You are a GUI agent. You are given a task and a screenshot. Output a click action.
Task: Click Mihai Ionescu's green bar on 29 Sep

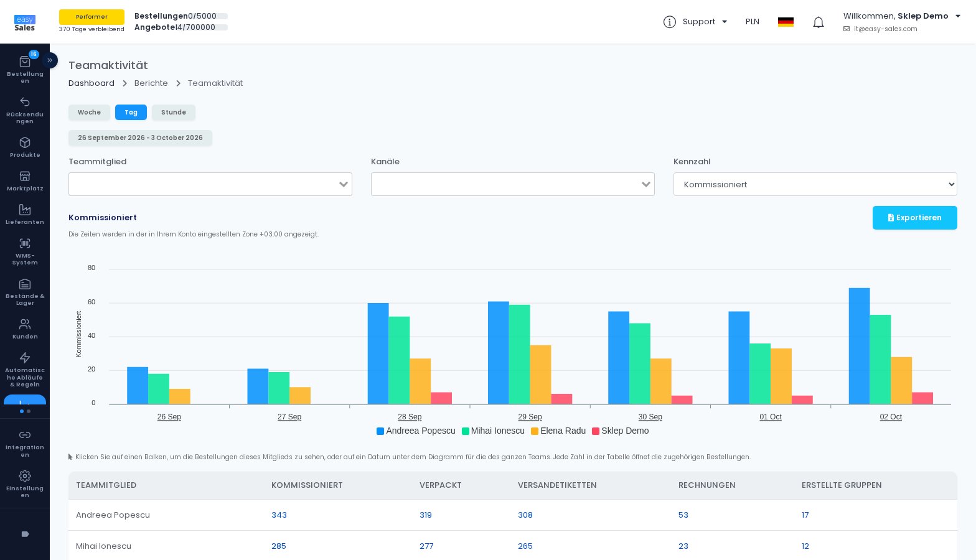[x=519, y=355]
